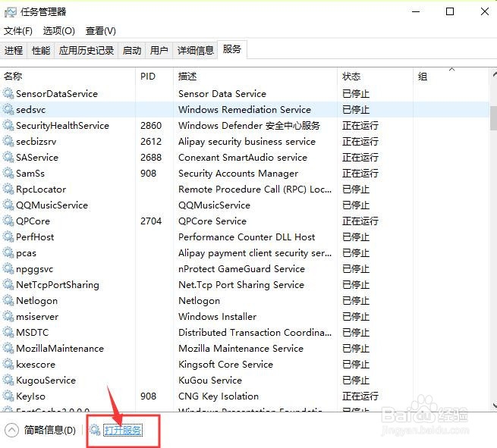Click the scrollbar up arrow
This screenshot has height=448, width=497.
point(494,75)
